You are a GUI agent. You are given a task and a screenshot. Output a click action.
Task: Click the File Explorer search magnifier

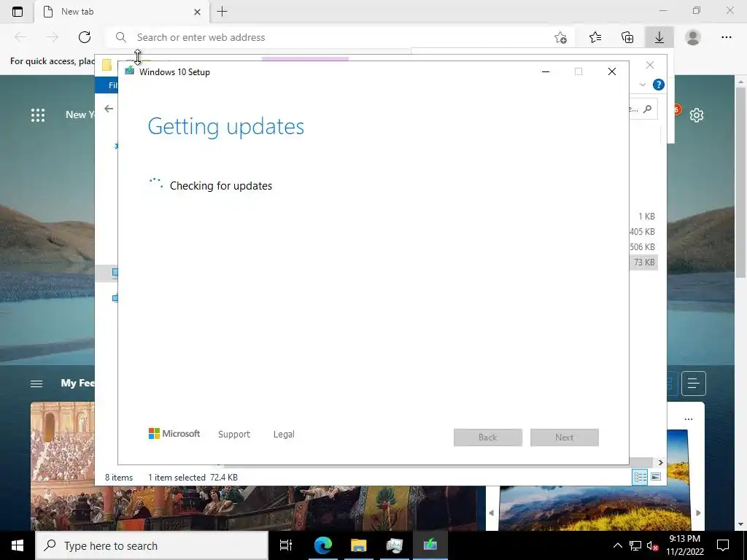pos(648,109)
